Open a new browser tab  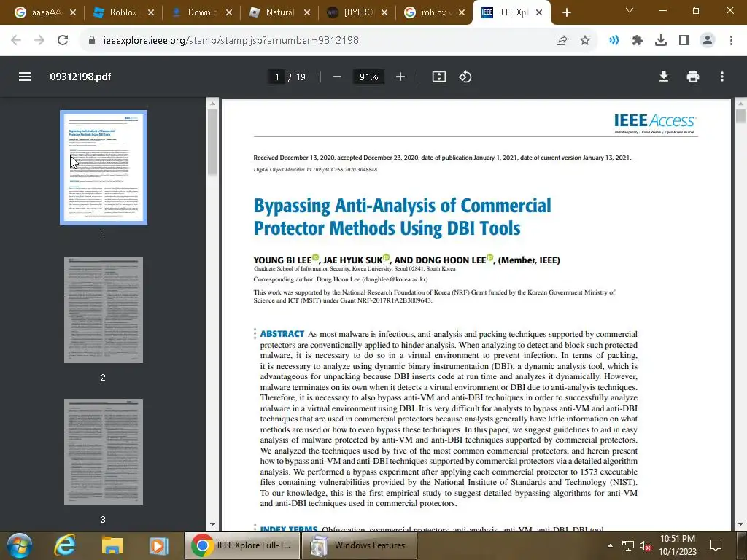pos(566,12)
